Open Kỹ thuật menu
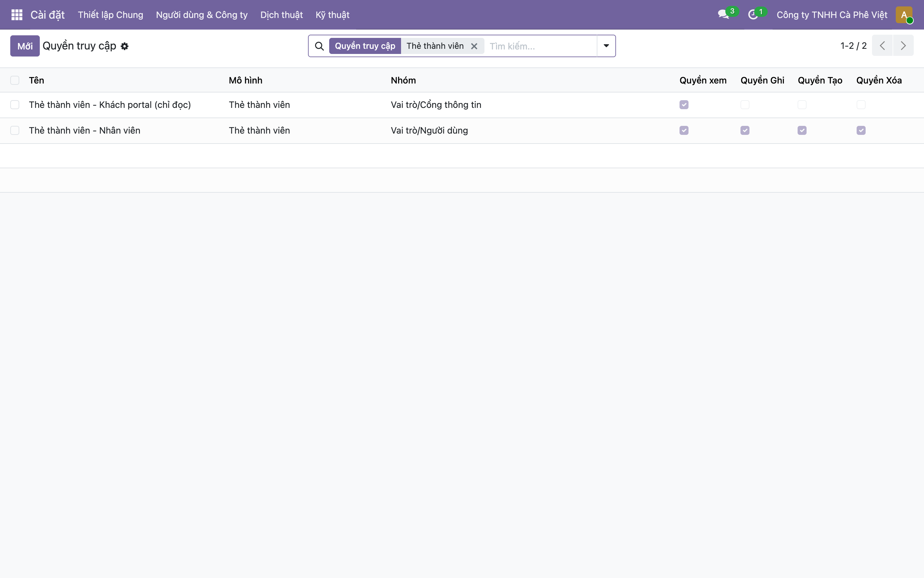The width and height of the screenshot is (924, 578). point(332,15)
